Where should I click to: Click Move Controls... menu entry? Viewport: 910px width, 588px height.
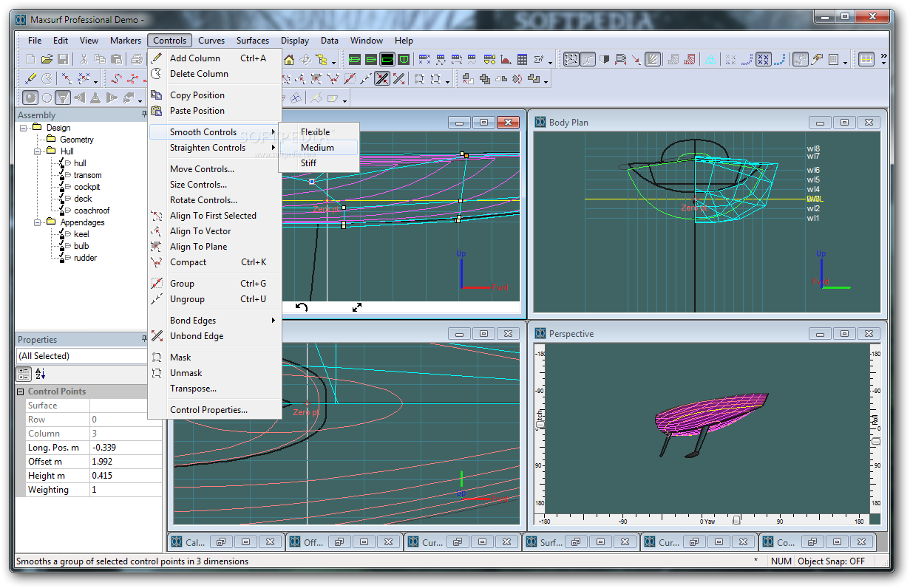coord(214,169)
